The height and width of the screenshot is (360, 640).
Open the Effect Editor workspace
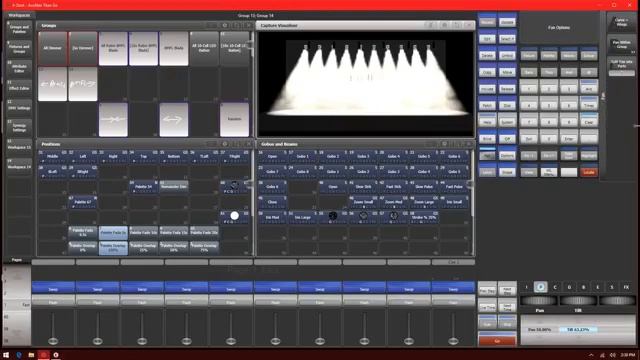point(19,88)
